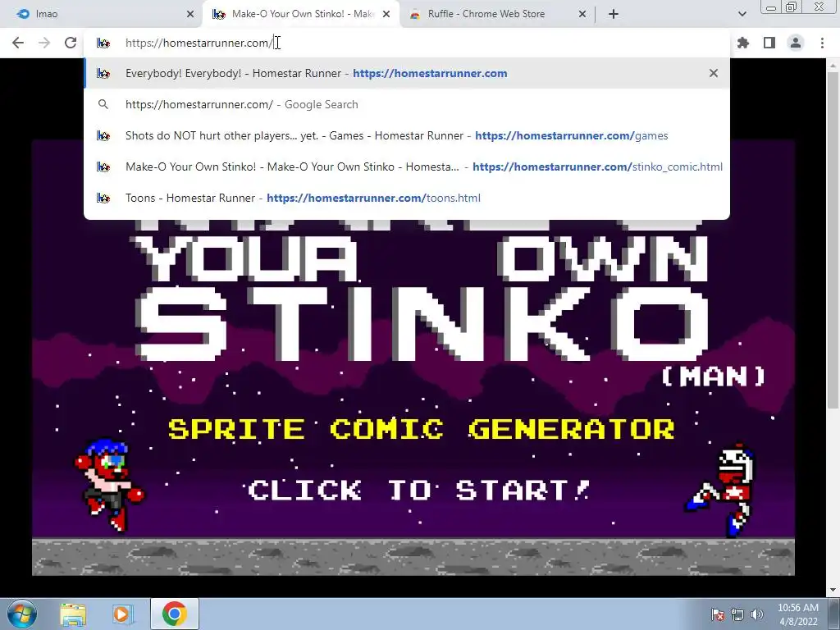Click the red Stinkoman sprite with blue hair

[109, 485]
